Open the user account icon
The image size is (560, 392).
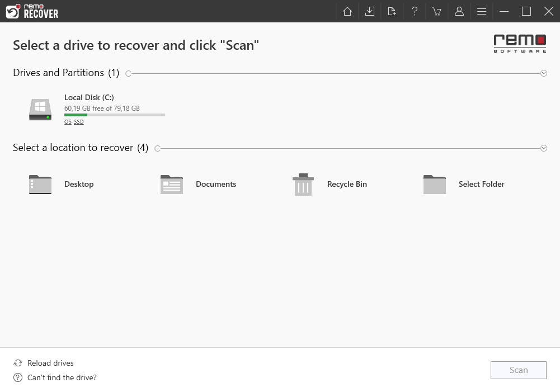(x=459, y=11)
